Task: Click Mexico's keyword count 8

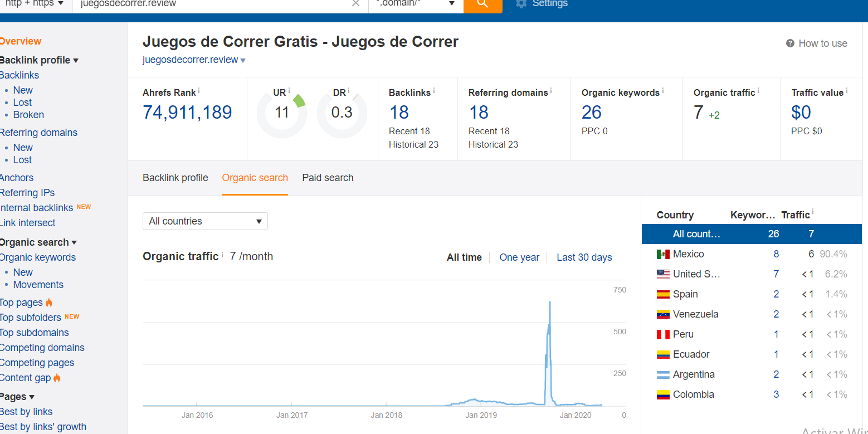Action: pos(776,254)
